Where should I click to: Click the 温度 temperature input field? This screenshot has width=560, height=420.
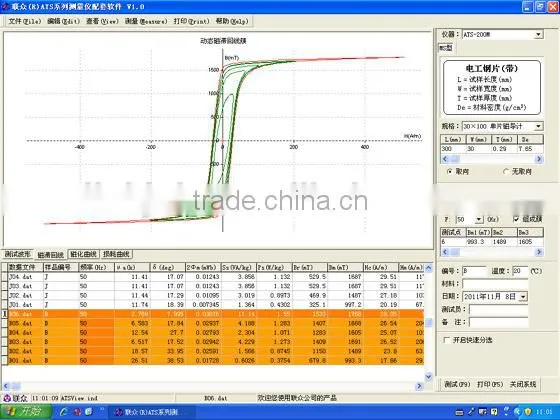point(520,271)
